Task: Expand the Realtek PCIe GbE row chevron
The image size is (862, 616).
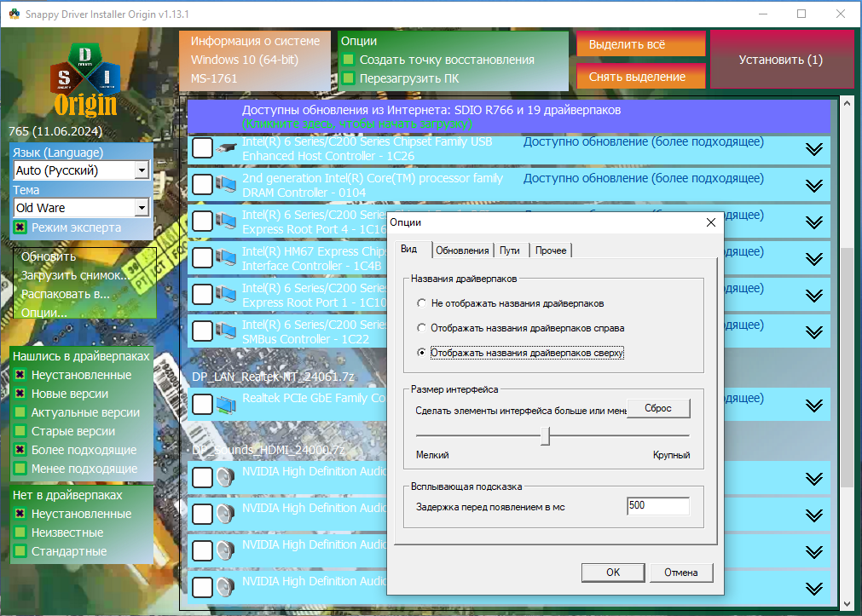Action: click(813, 406)
